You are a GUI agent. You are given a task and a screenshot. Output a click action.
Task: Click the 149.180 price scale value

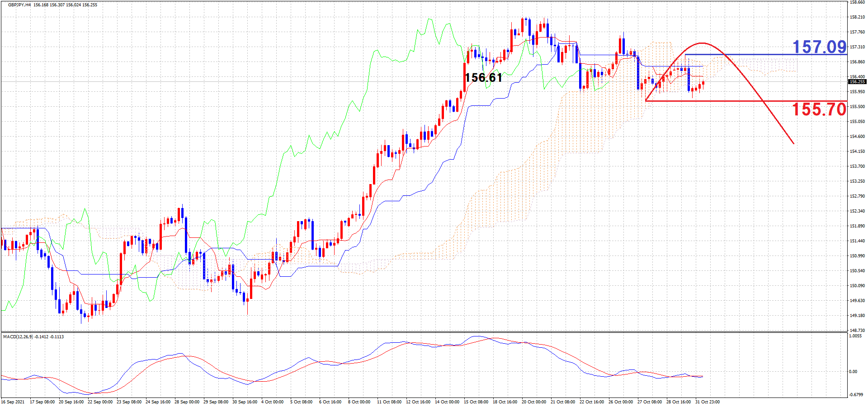point(857,316)
